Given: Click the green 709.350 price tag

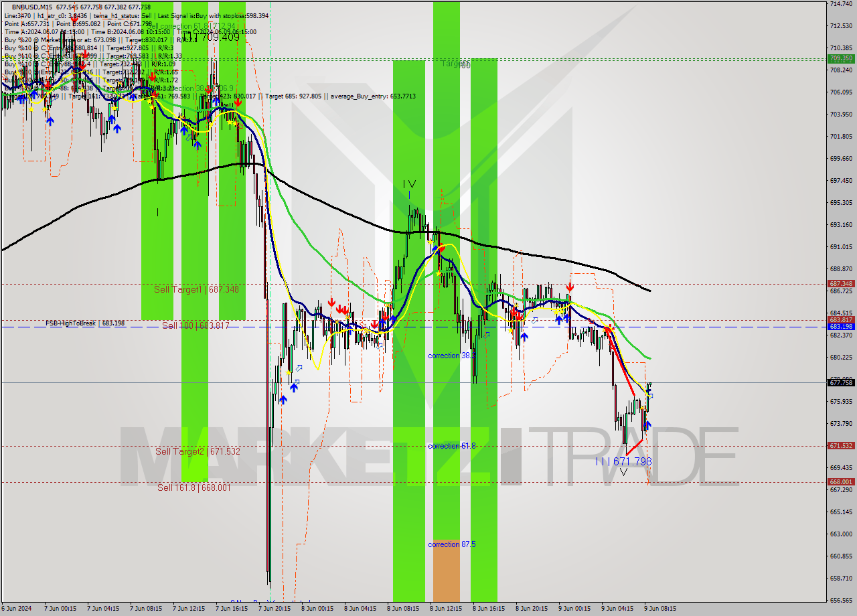Looking at the screenshot, I should tap(841, 59).
